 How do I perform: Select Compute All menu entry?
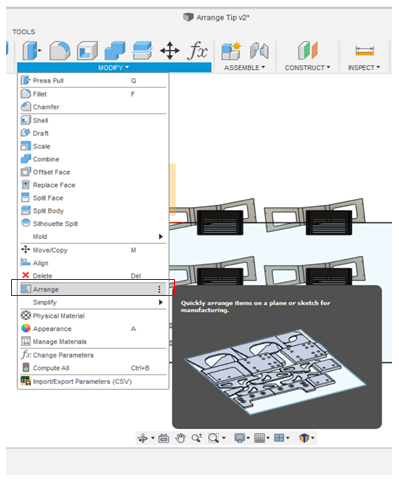click(x=93, y=368)
